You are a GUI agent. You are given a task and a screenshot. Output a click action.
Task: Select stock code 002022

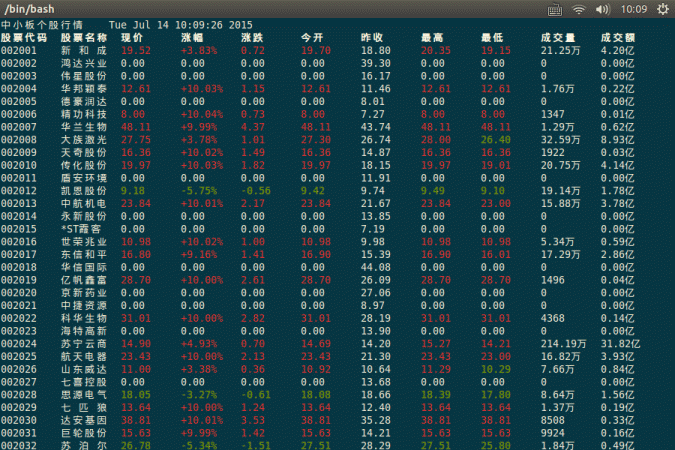[x=19, y=318]
